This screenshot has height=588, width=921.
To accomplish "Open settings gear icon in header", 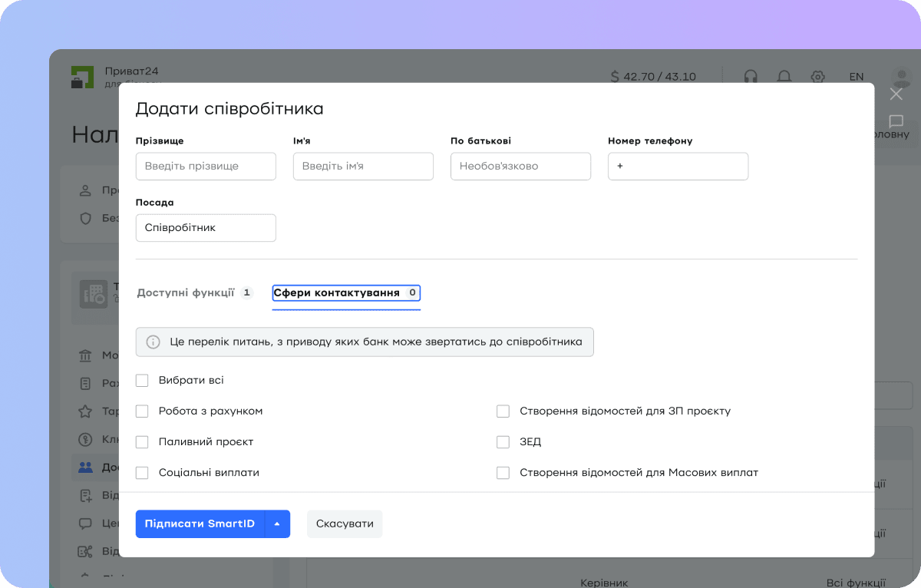I will tap(818, 76).
